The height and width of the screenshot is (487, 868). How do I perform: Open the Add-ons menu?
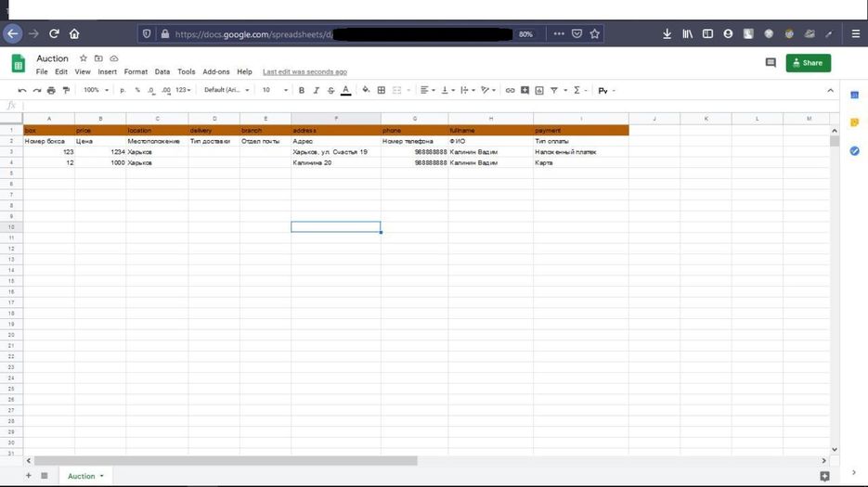tap(216, 72)
